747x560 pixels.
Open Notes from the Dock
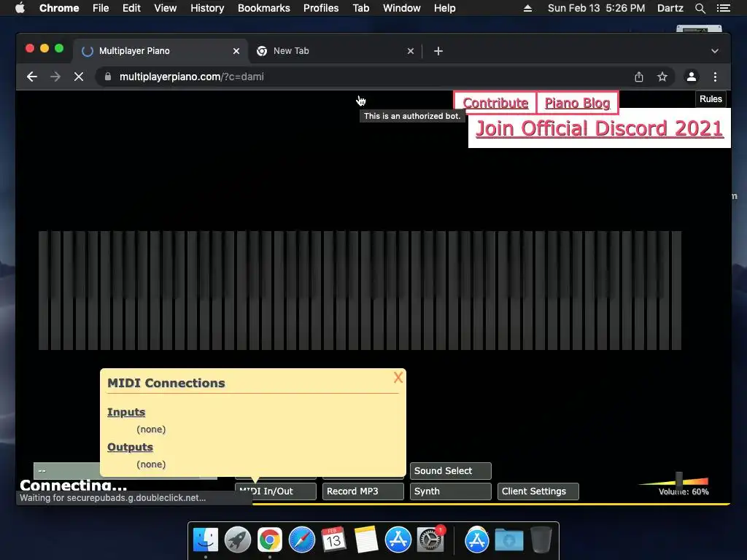(366, 540)
